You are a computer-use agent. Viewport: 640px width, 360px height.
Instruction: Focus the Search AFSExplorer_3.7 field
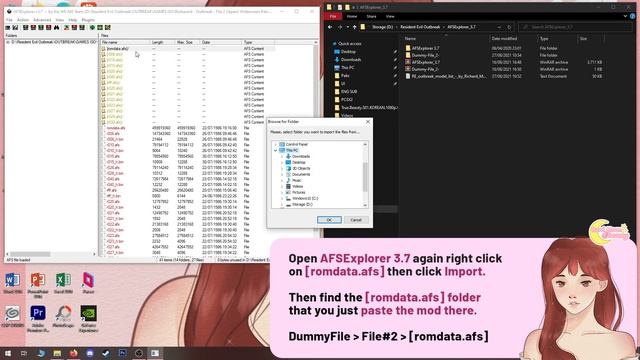tap(576, 27)
